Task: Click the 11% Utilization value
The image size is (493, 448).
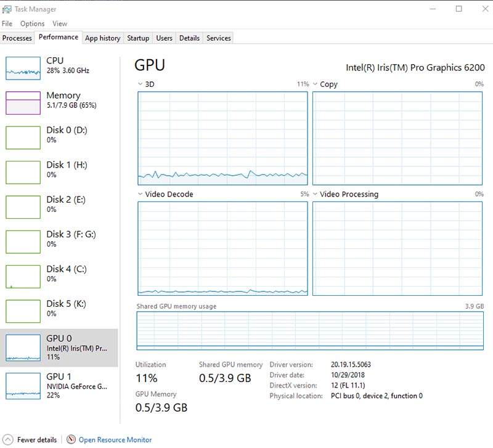Action: click(147, 378)
